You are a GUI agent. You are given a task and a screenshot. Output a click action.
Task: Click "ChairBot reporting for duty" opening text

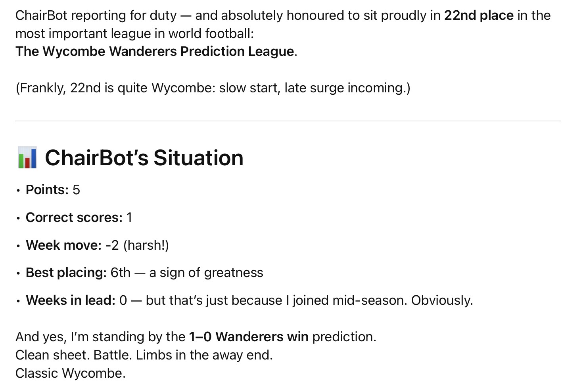point(96,15)
